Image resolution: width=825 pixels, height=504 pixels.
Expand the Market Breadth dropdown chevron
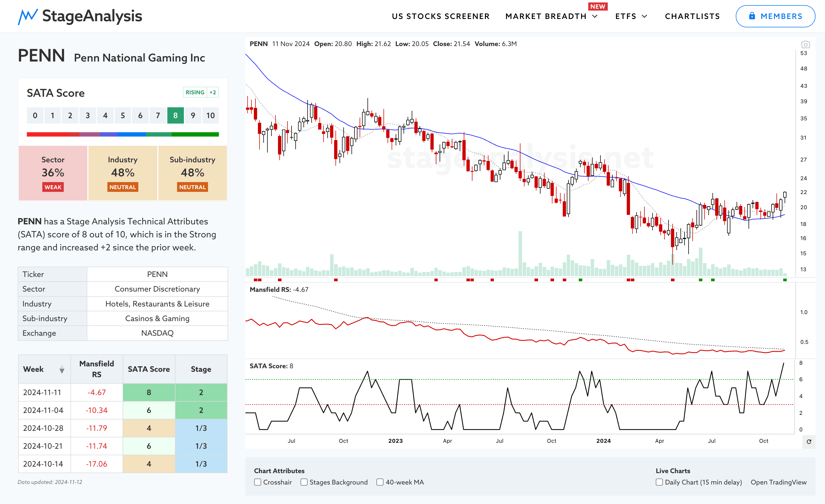coord(595,16)
